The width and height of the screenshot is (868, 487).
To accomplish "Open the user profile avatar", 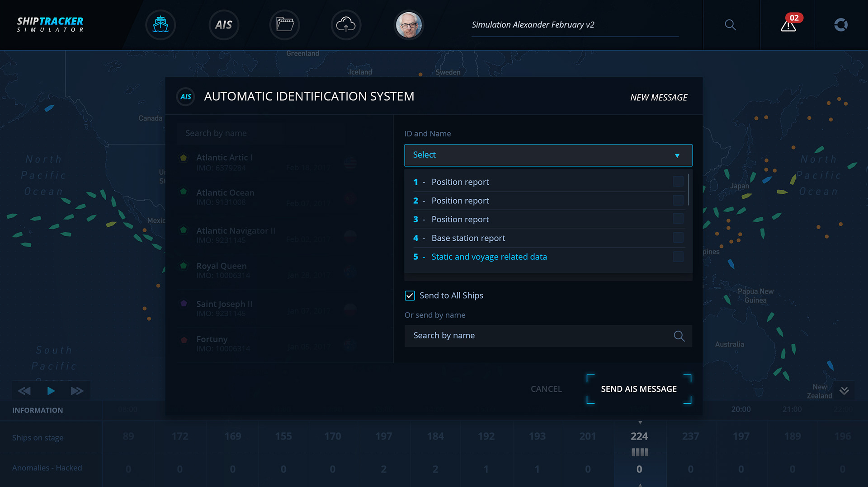I will click(409, 25).
